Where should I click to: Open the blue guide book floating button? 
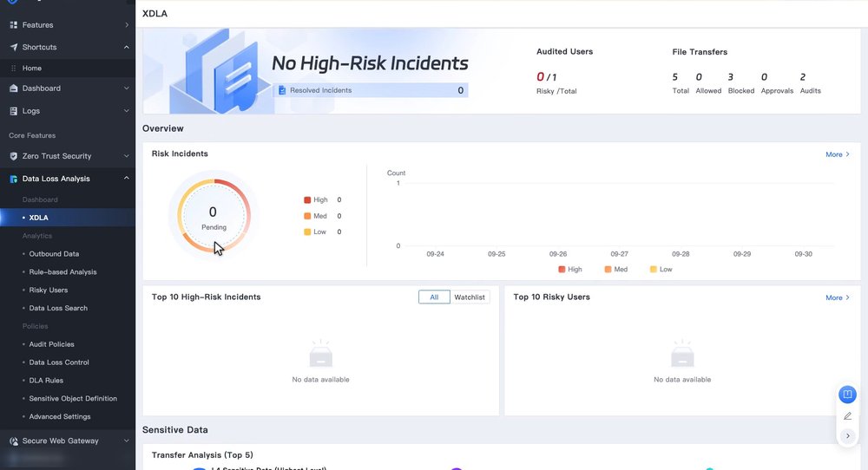point(847,395)
